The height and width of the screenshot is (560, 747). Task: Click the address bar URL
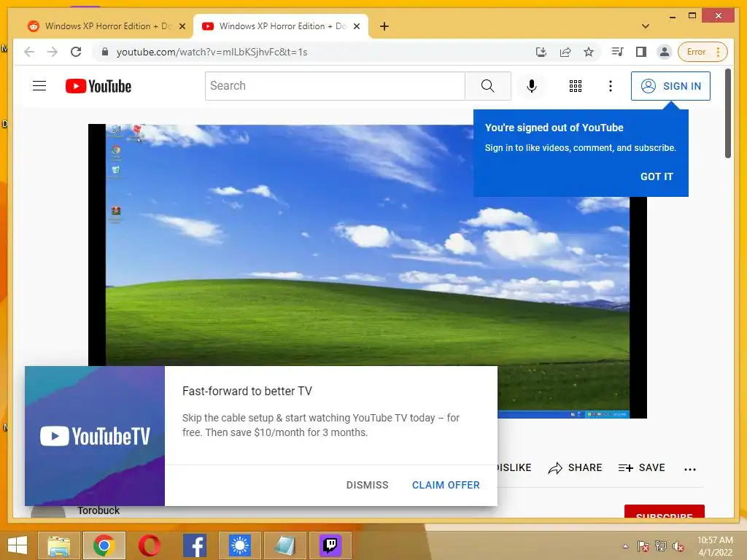(x=212, y=52)
